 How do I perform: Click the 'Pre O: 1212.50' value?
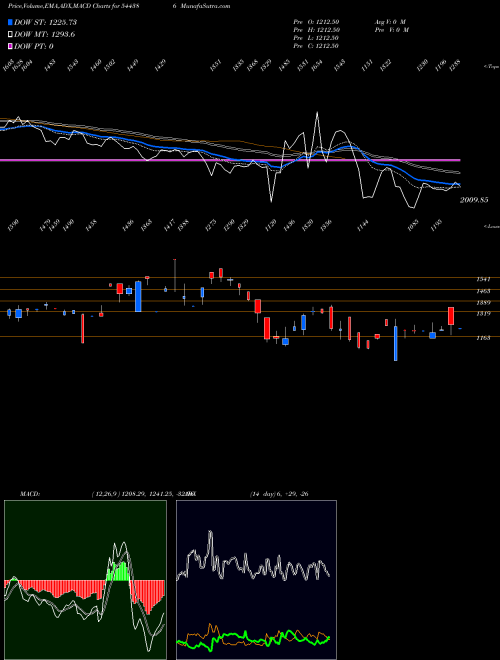pyautogui.click(x=316, y=21)
